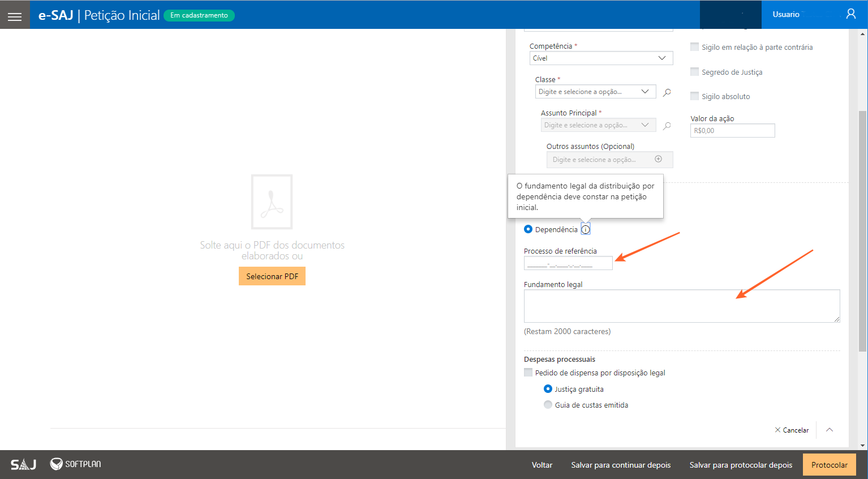The width and height of the screenshot is (868, 479).
Task: Expand the Classe dropdown list
Action: click(644, 92)
